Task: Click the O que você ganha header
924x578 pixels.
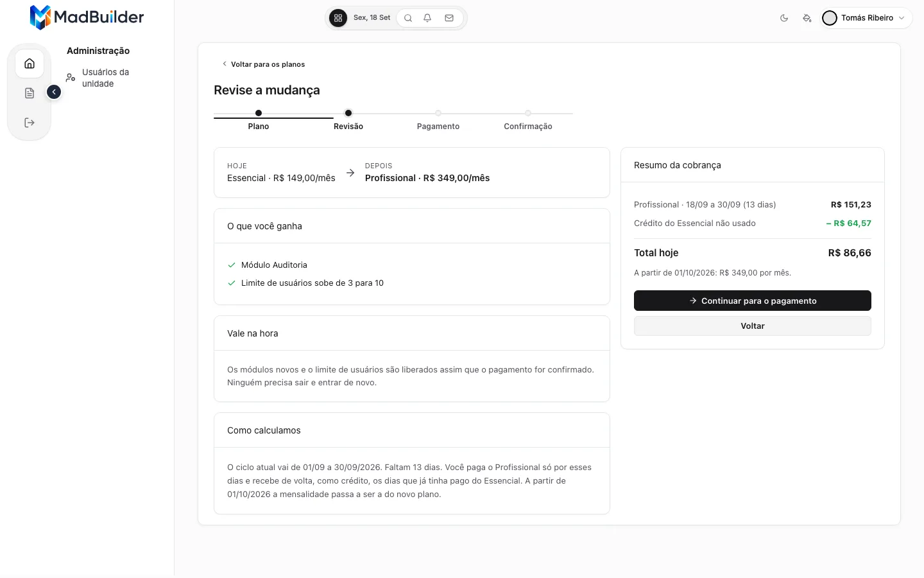Action: (x=264, y=226)
